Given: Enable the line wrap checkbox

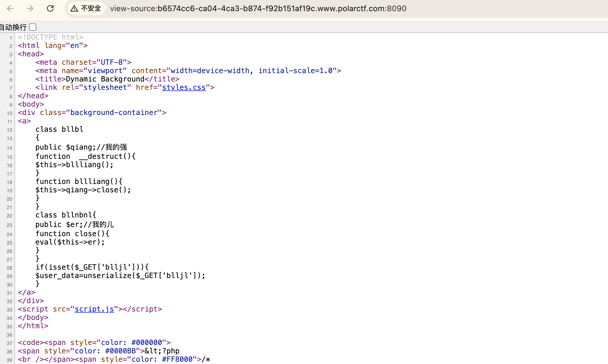Looking at the screenshot, I should (x=33, y=27).
